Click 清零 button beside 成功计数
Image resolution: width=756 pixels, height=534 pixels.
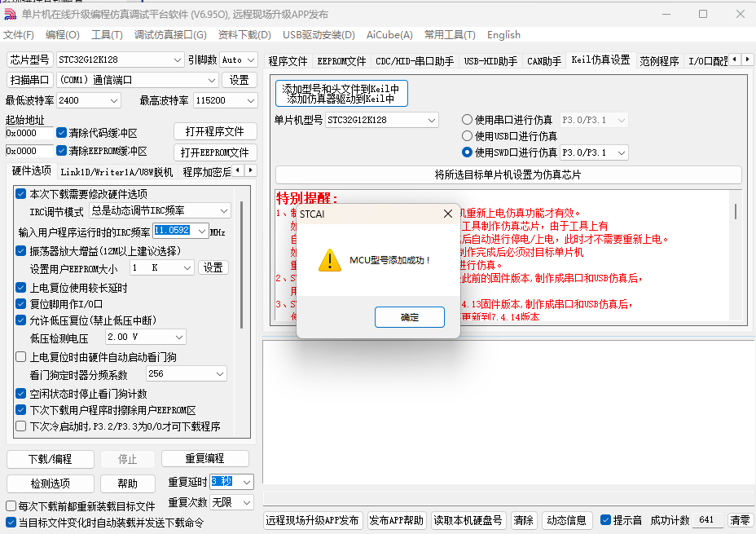[740, 520]
